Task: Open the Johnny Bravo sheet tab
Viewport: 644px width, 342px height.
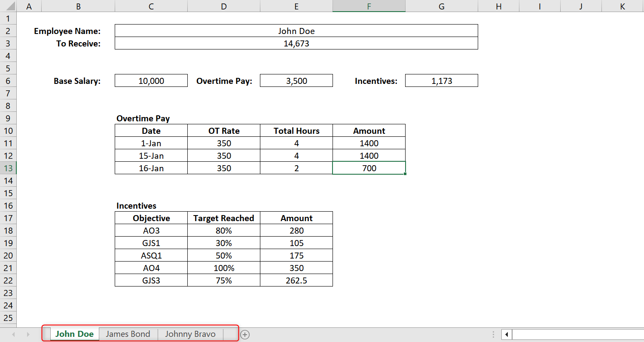Action: (x=190, y=334)
